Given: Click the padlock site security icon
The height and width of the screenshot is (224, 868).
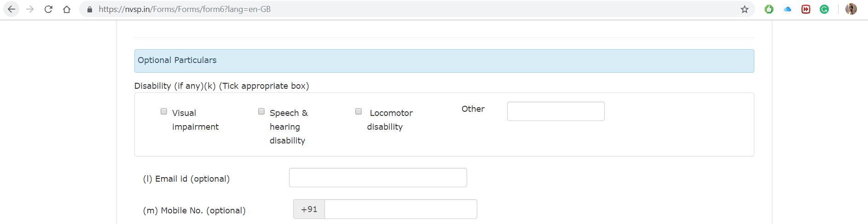Looking at the screenshot, I should click(90, 9).
